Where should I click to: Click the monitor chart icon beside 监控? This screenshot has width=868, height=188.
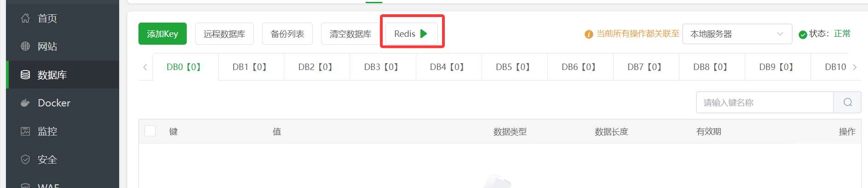click(25, 131)
